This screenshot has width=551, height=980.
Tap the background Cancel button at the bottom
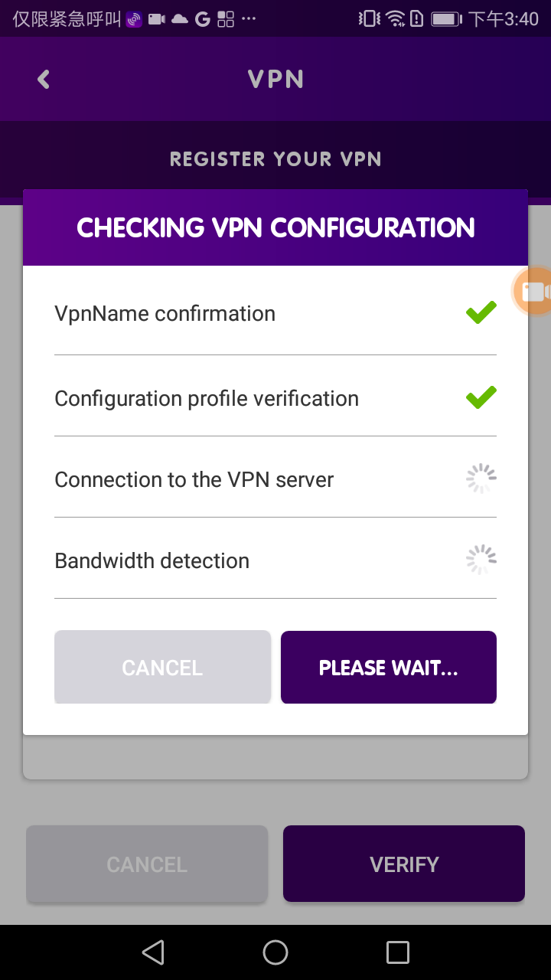147,864
